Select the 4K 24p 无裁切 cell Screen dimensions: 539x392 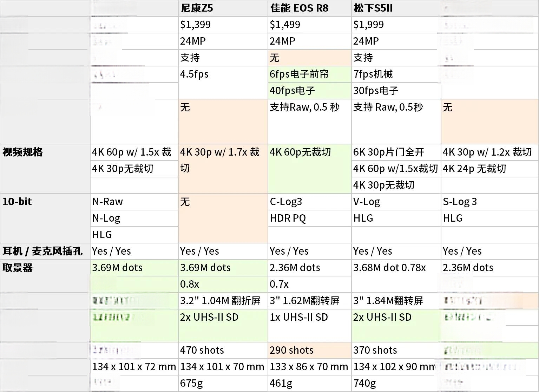(489, 169)
